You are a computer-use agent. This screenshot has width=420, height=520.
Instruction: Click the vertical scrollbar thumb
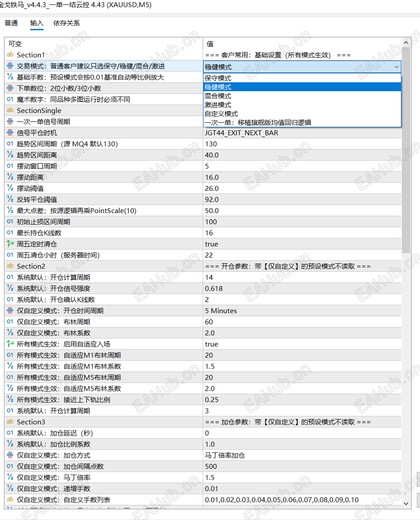[406, 150]
